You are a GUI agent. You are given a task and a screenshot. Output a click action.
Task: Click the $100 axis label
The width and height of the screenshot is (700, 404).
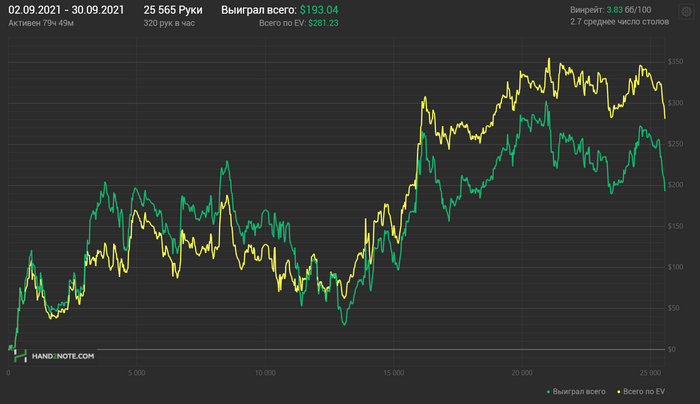675,267
